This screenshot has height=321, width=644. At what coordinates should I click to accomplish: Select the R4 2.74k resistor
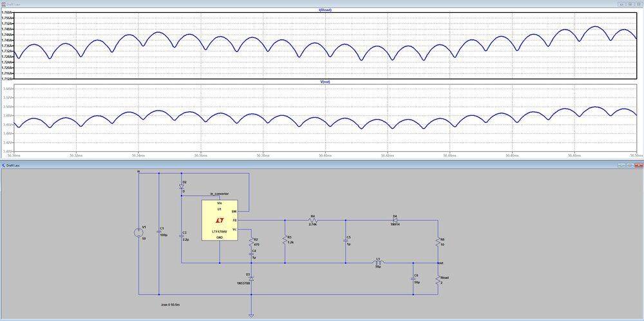[314, 220]
